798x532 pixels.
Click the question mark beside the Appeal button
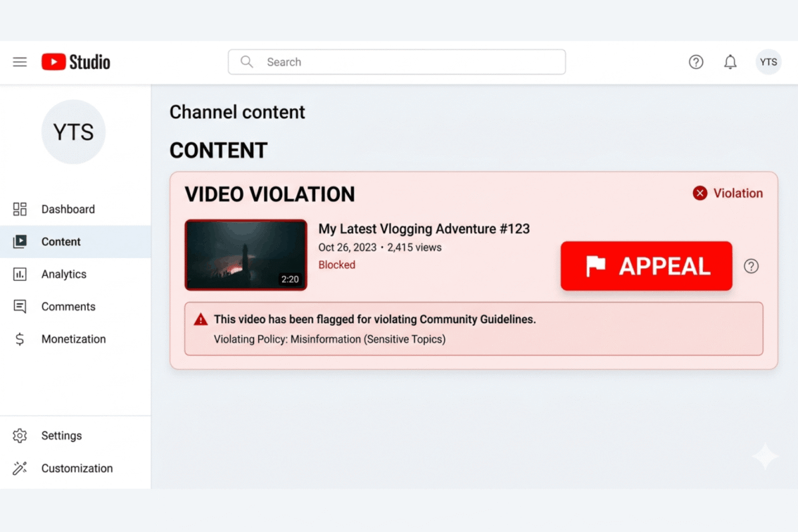tap(751, 266)
